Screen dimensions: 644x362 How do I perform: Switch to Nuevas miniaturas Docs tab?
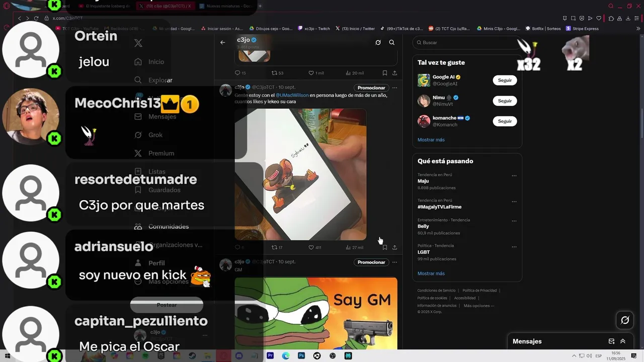(x=225, y=6)
